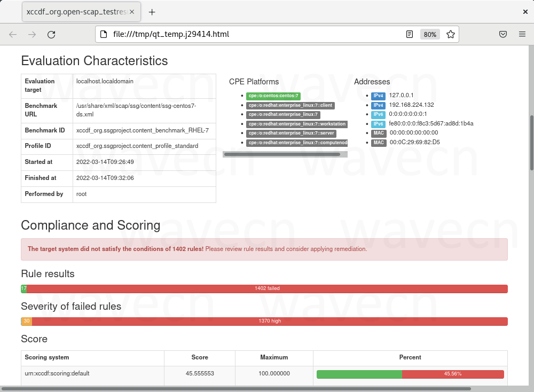Open a new tab with plus button
This screenshot has height=392, width=534.
click(152, 12)
